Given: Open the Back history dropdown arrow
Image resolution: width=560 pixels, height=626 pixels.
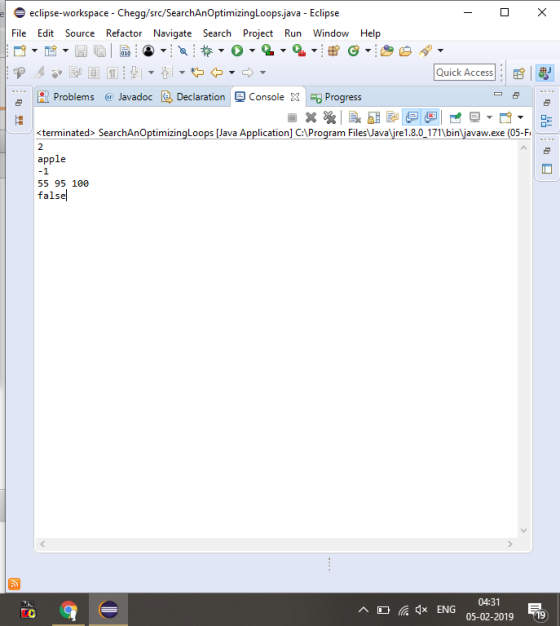Looking at the screenshot, I should (x=232, y=73).
